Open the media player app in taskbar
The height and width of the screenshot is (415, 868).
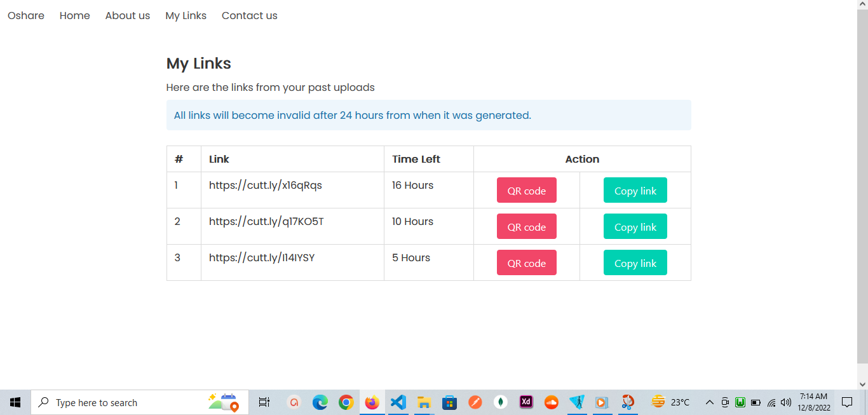[x=602, y=402]
